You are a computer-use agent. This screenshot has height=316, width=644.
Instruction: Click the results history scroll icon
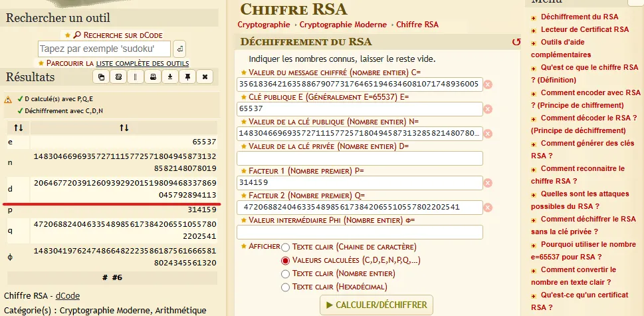(x=118, y=77)
